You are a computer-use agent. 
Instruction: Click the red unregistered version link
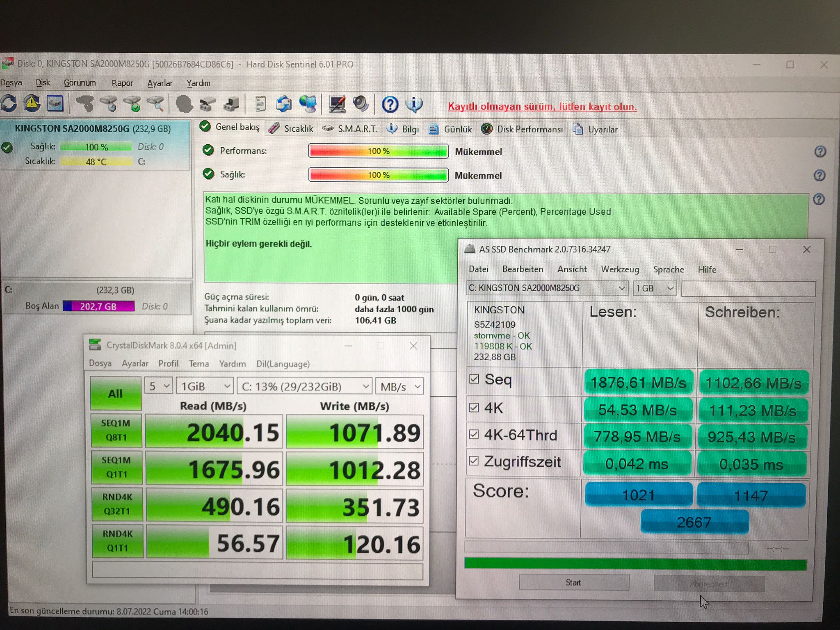[x=542, y=107]
